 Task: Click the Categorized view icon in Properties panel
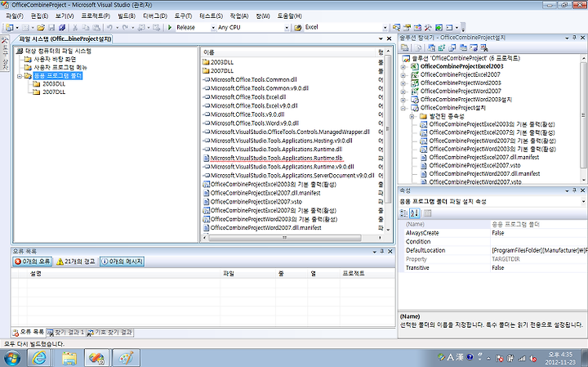pos(404,213)
